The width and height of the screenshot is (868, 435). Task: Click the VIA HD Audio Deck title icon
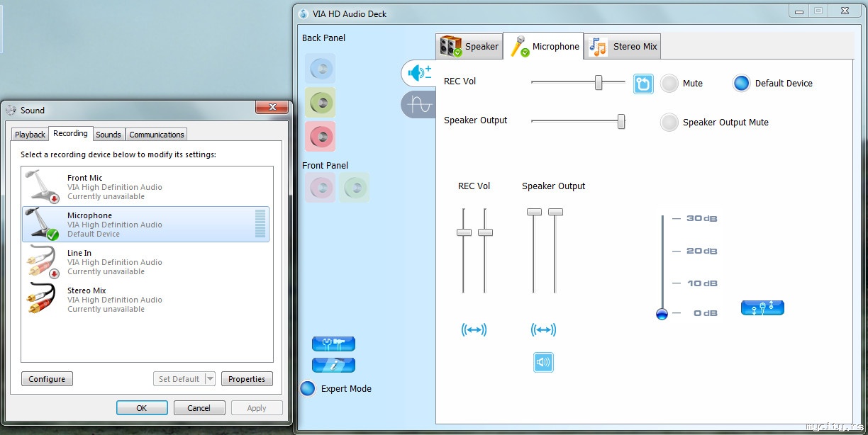[x=304, y=13]
